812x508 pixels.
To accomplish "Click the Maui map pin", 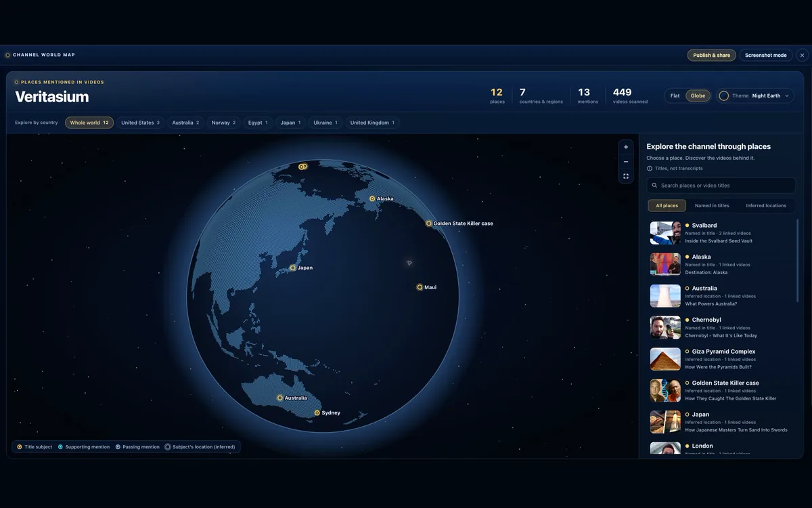I will tap(420, 287).
